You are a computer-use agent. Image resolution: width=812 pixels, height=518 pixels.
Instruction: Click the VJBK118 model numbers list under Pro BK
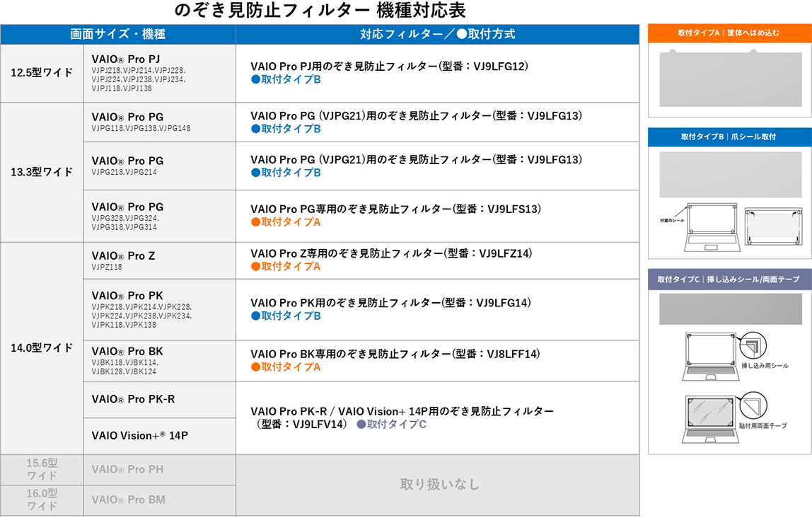tap(125, 367)
